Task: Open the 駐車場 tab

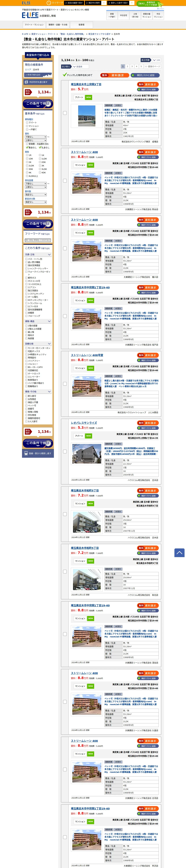Action: coord(81,25)
